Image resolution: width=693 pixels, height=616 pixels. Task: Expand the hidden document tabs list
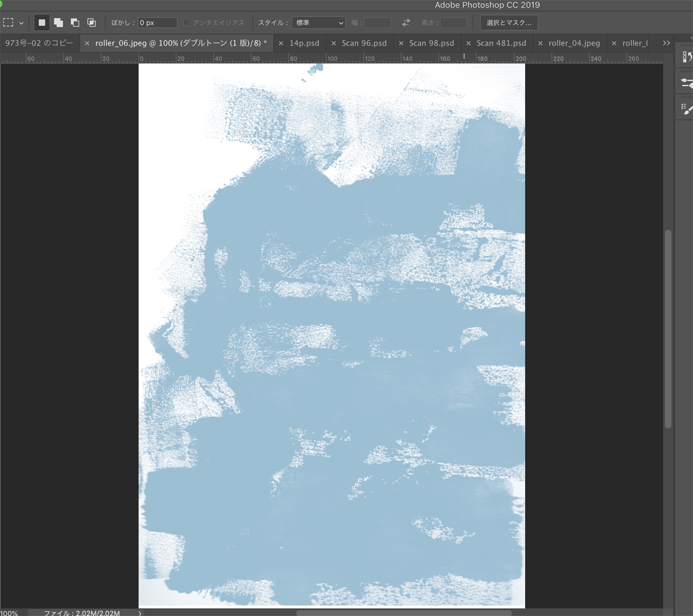[x=666, y=43]
